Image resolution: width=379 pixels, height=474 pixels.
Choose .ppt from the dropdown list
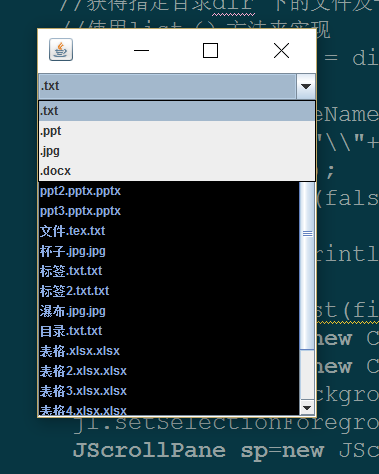click(177, 131)
